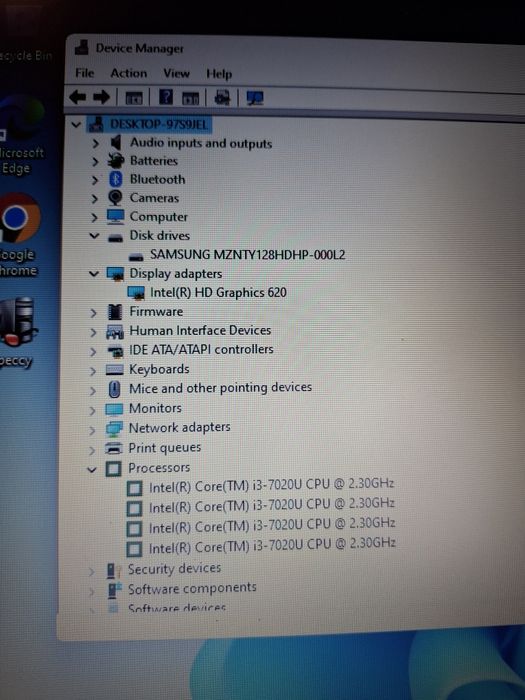This screenshot has width=525, height=700.
Task: Open the Action menu
Action: point(129,73)
